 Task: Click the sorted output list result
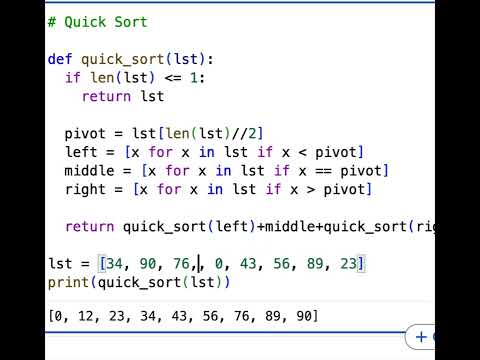[183, 316]
